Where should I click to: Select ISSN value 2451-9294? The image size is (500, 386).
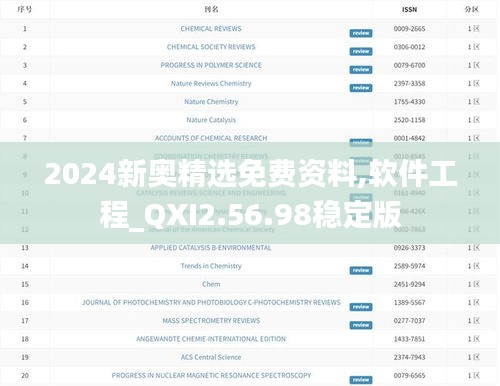pyautogui.click(x=409, y=284)
